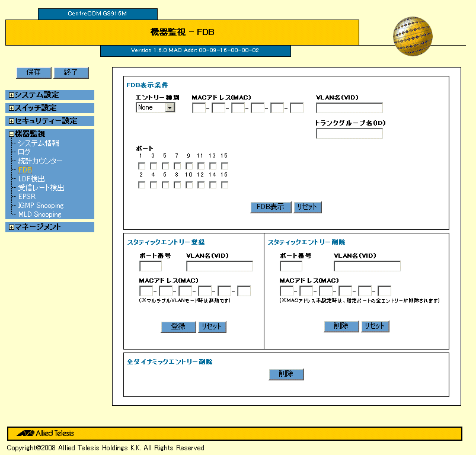Open IGMP Snooping page
The image size is (476, 455).
[41, 206]
